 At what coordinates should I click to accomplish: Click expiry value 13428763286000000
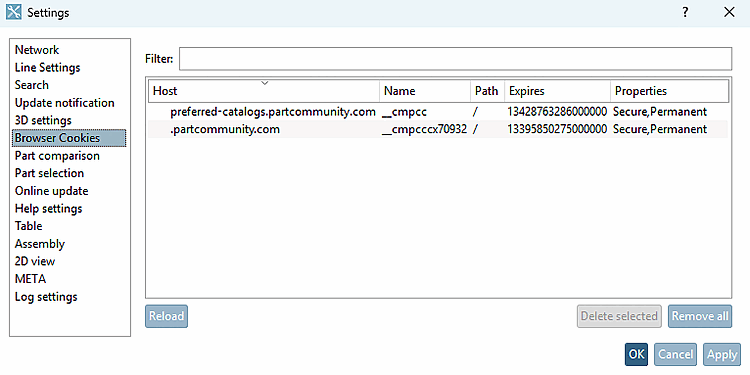pyautogui.click(x=557, y=112)
